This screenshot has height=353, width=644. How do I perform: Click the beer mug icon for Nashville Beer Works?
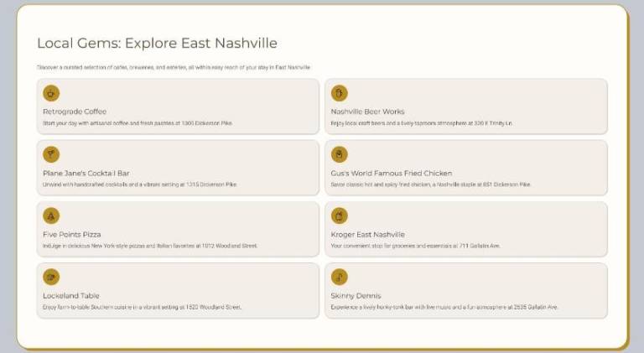point(340,93)
